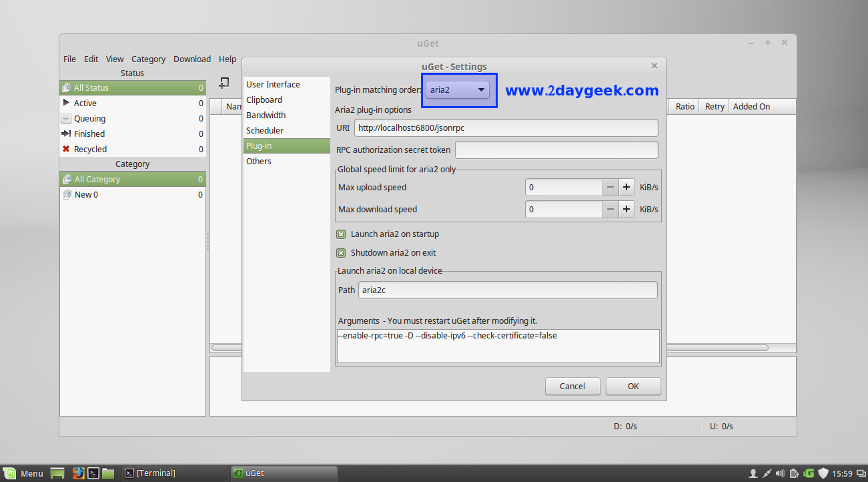This screenshot has height=482, width=868.
Task: Click the New 0 category icon
Action: pos(66,194)
